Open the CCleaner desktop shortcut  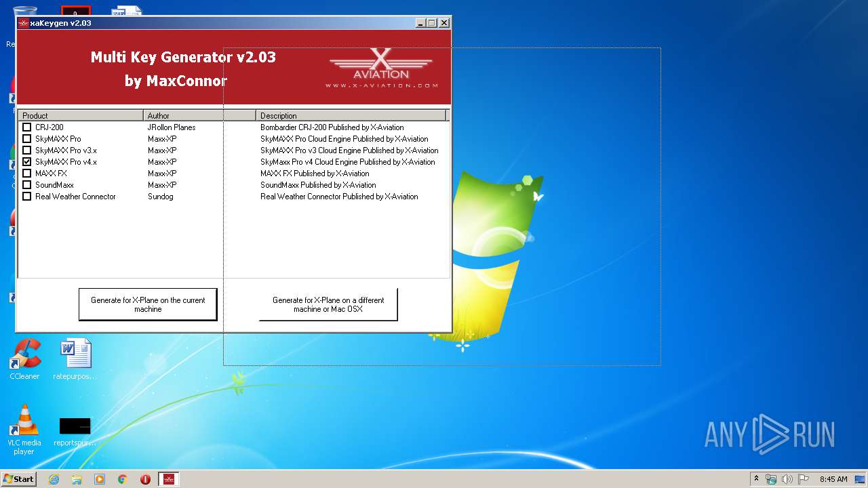pos(24,359)
